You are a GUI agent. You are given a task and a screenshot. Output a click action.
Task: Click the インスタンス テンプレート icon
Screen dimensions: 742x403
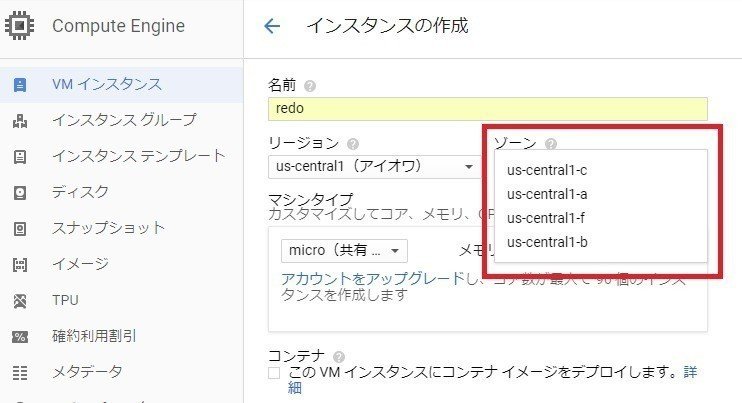[x=19, y=156]
